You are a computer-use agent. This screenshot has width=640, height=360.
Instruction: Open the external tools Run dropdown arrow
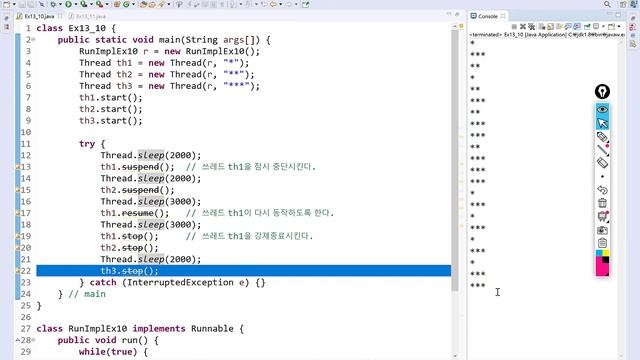click(x=107, y=4)
